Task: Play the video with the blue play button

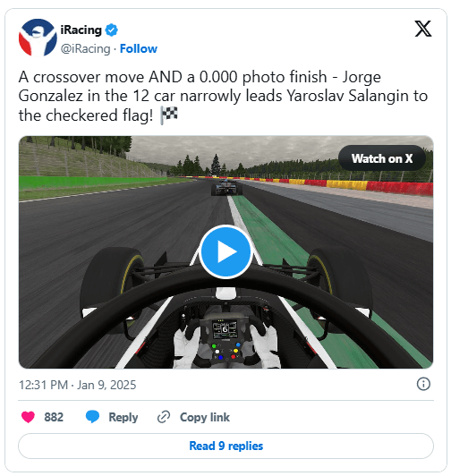Action: click(225, 251)
